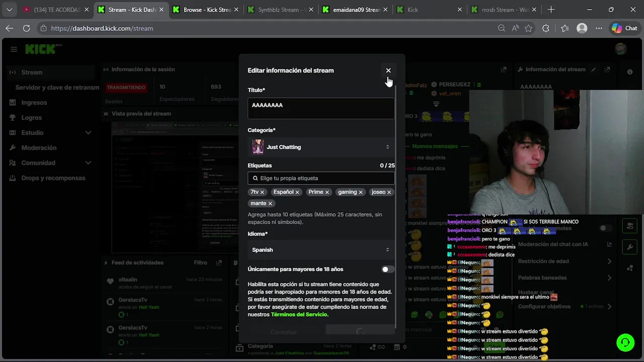Open the browser profile avatar icon
This screenshot has width=644, height=362.
point(582,28)
